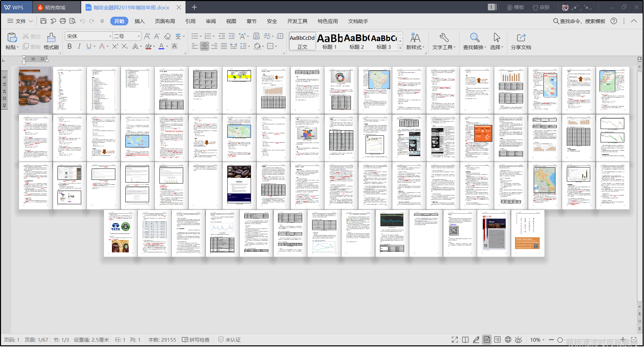Screen dimensions: 644x347
Task: Open the text highlight color dropdown arrow
Action: pyautogui.click(x=154, y=46)
